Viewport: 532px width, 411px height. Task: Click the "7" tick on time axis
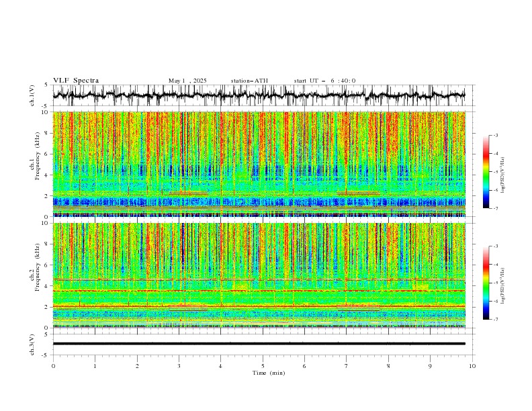(347, 366)
